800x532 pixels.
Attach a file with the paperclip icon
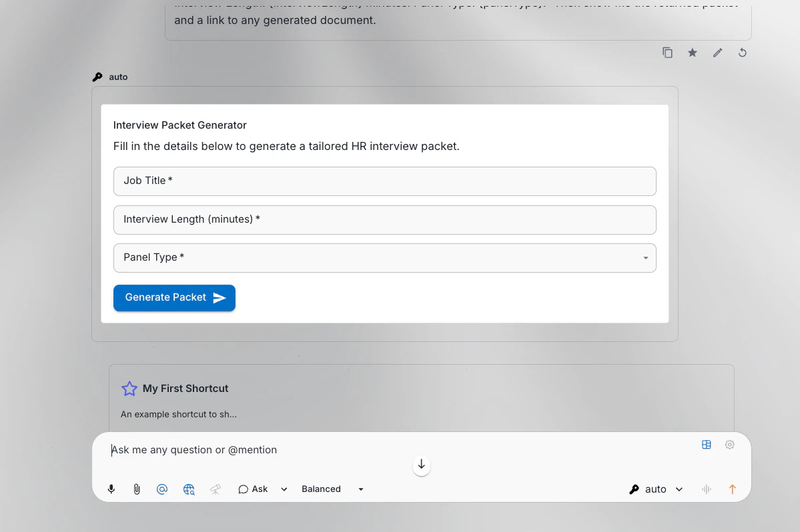point(137,489)
